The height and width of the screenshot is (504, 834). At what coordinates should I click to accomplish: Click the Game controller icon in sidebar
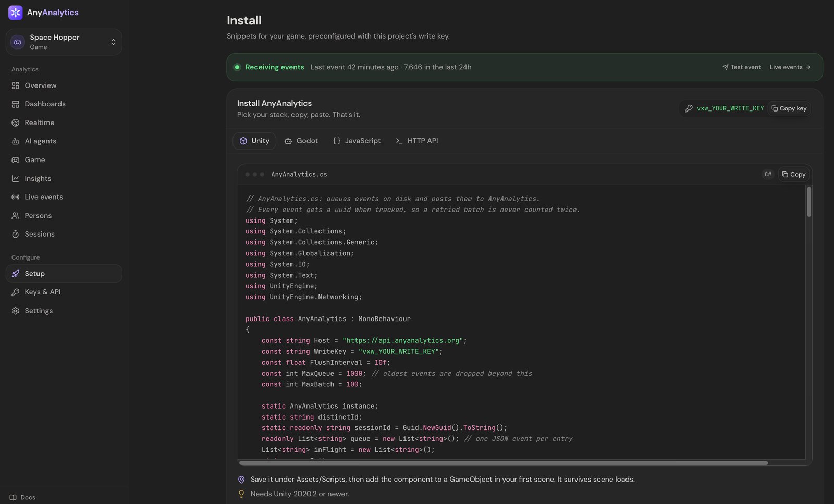[x=16, y=160]
